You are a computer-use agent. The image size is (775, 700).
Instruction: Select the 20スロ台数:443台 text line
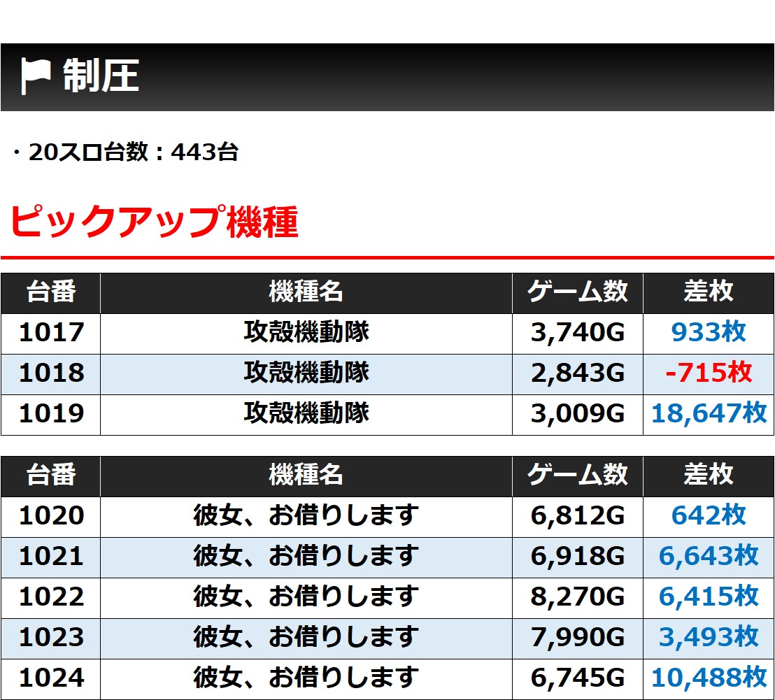125,152
